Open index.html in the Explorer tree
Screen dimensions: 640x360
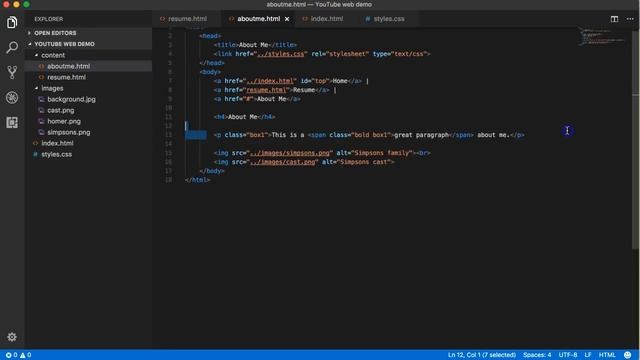pyautogui.click(x=57, y=143)
